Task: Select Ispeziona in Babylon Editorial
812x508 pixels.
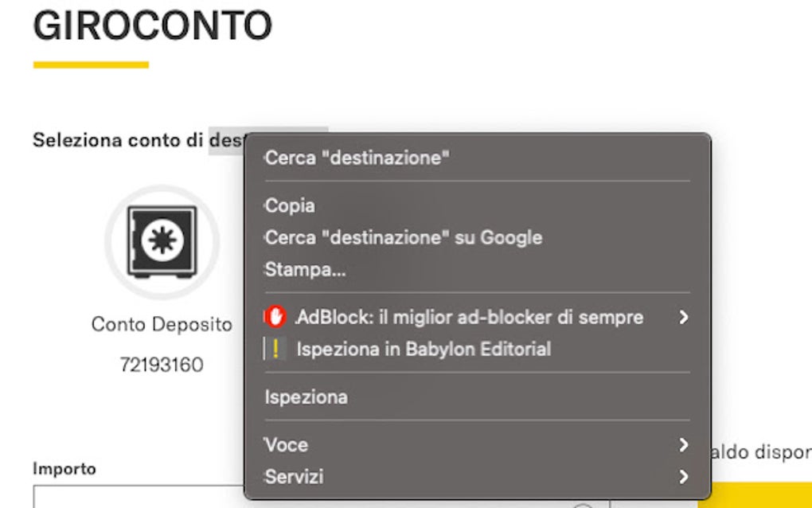Action: pyautogui.click(x=424, y=350)
